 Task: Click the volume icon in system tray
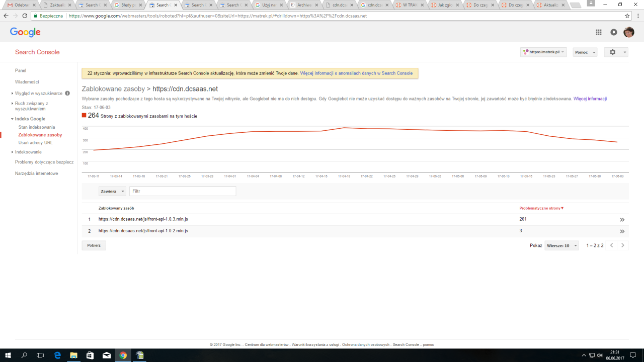coord(600,355)
